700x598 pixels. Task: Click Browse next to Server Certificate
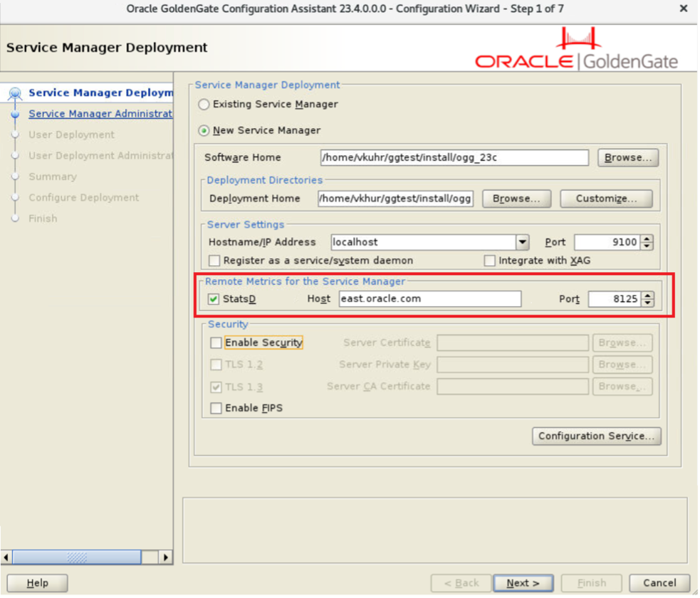pos(622,343)
